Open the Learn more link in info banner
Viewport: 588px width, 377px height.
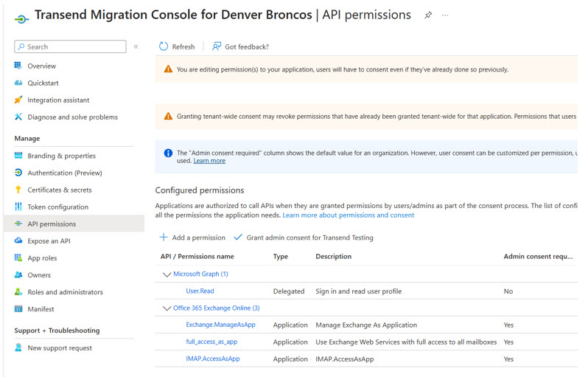coord(209,161)
